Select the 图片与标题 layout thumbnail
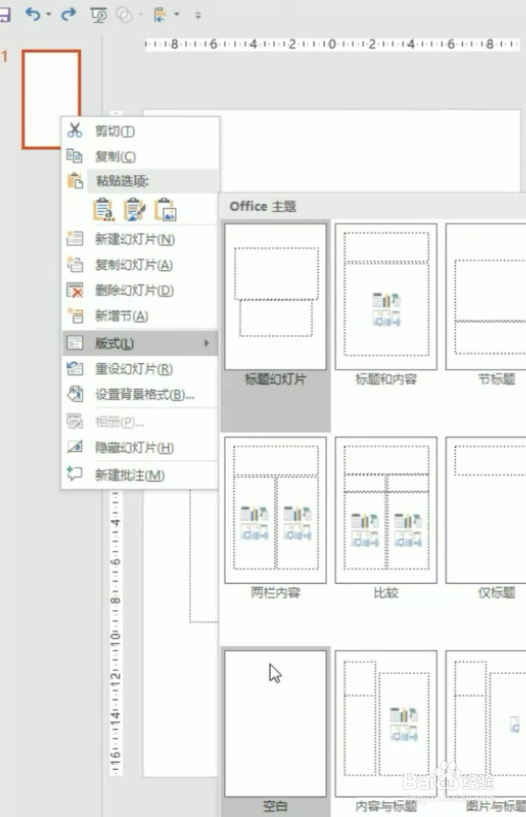 coord(486,723)
